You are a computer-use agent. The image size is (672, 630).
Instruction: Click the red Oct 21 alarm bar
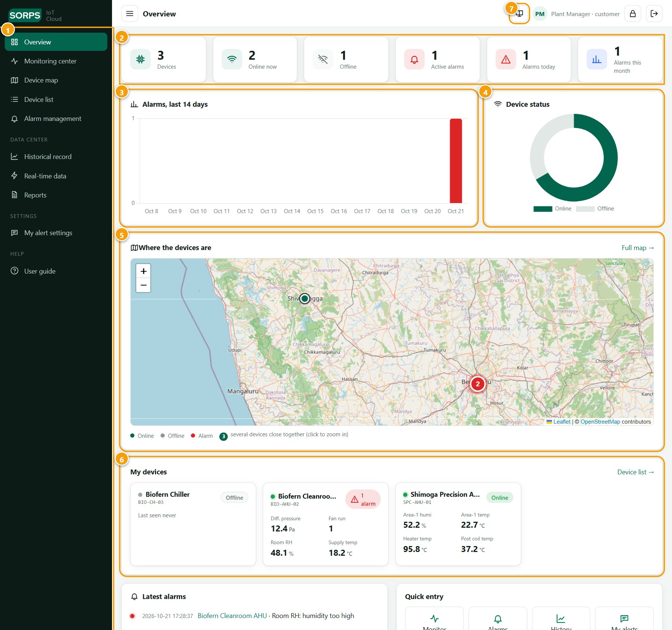click(x=456, y=161)
